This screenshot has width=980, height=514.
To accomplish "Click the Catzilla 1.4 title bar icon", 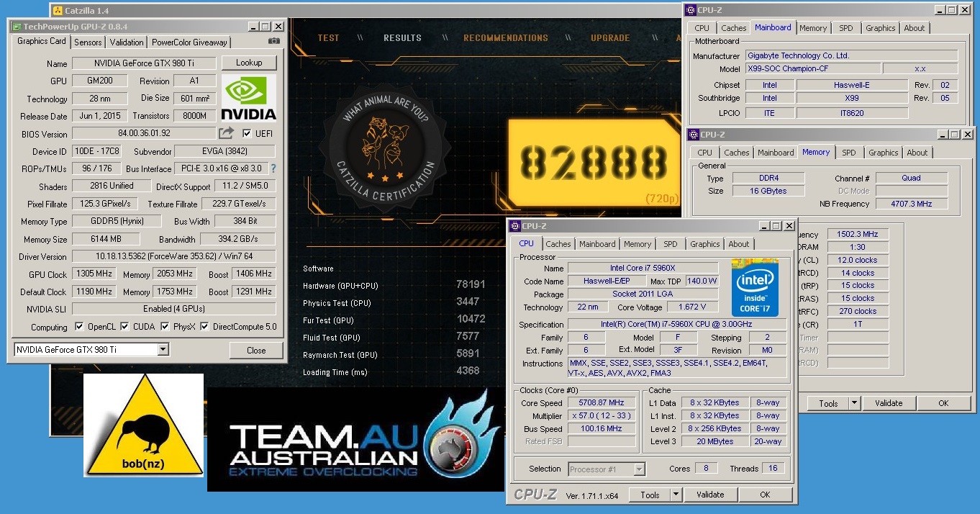I will [58, 11].
